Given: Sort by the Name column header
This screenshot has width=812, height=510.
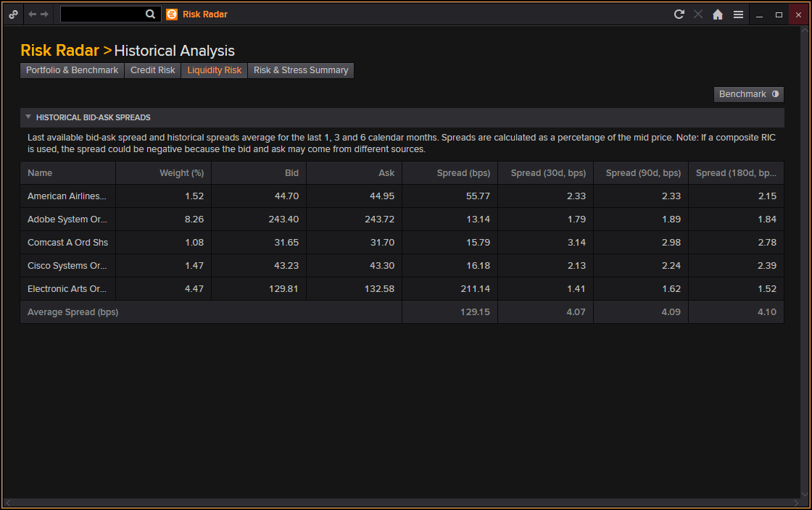Looking at the screenshot, I should 68,173.
